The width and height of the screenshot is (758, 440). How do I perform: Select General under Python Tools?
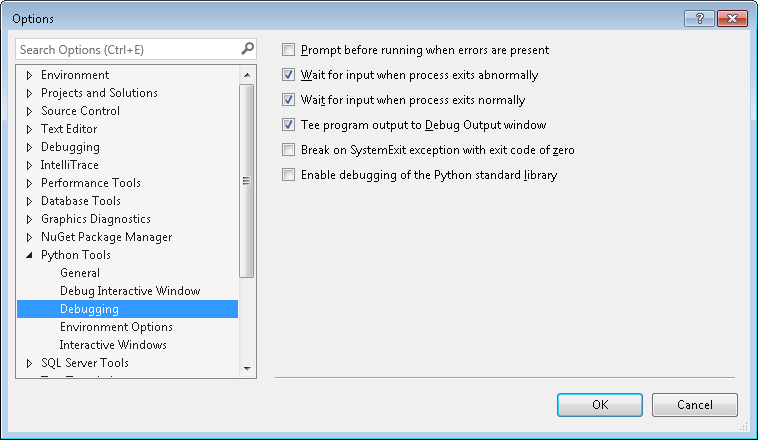(x=80, y=273)
